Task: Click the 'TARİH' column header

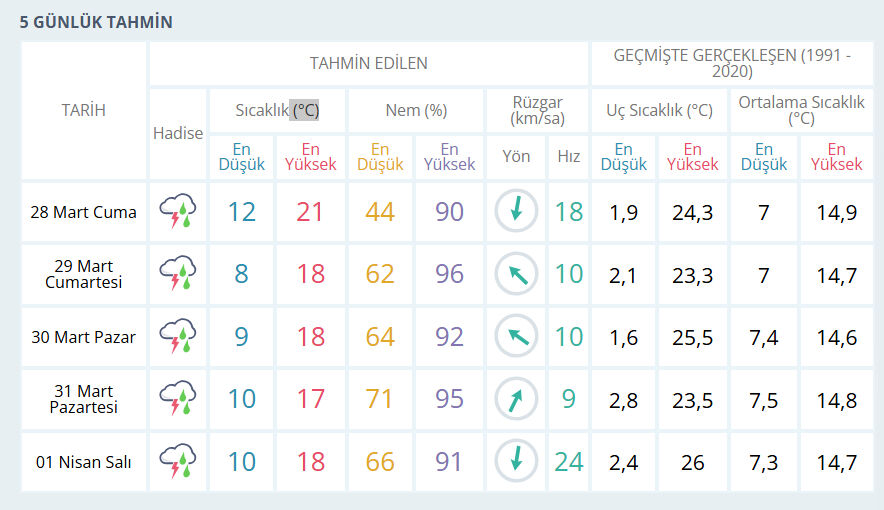Action: [x=83, y=110]
